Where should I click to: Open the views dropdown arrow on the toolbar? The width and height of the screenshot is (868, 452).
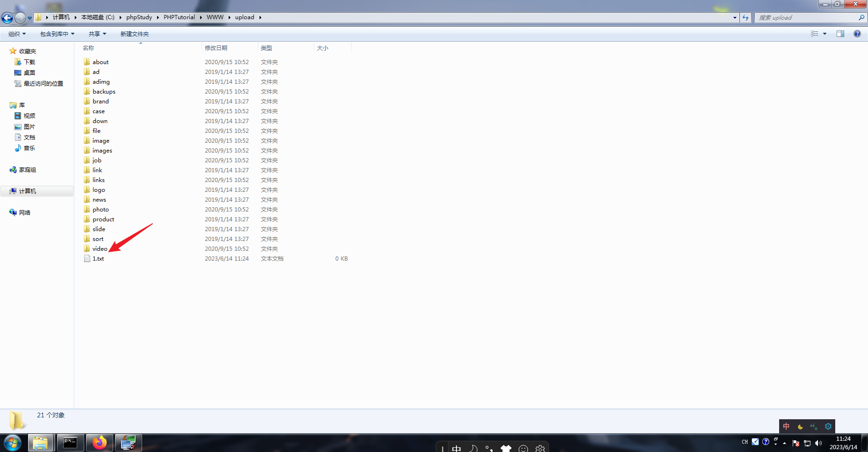[x=825, y=34]
